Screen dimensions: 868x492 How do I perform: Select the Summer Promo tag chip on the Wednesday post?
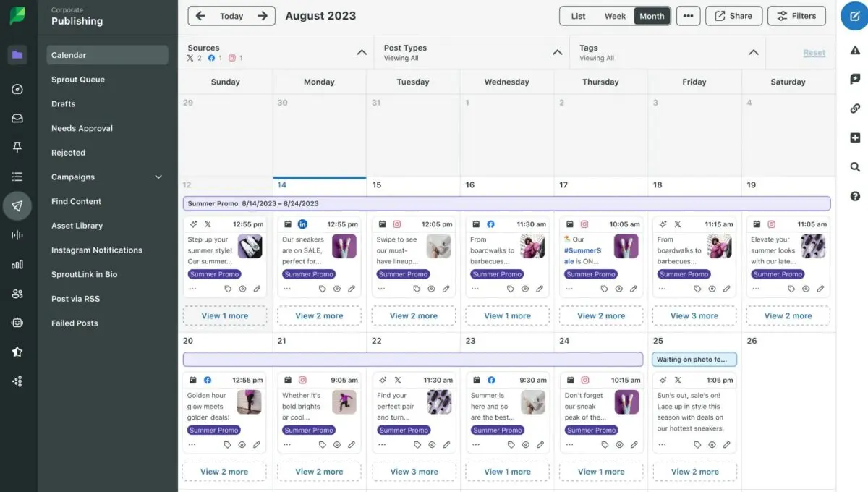coord(496,274)
